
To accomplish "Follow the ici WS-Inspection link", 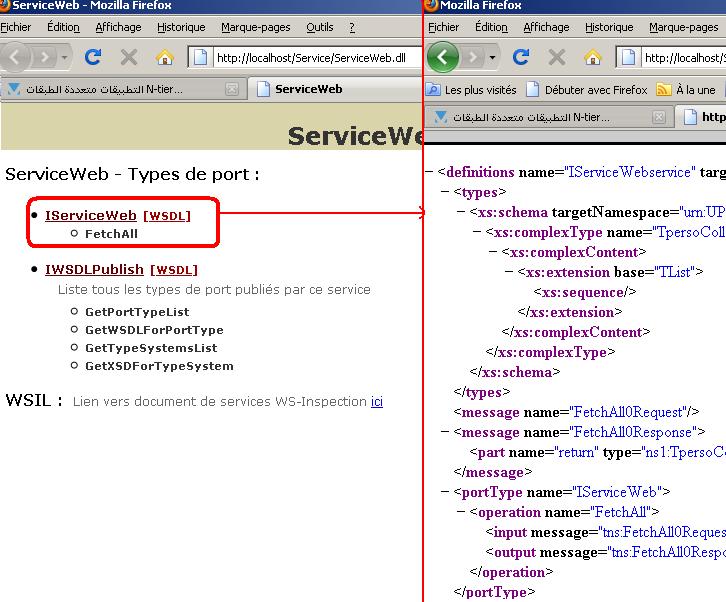I will coord(377,401).
